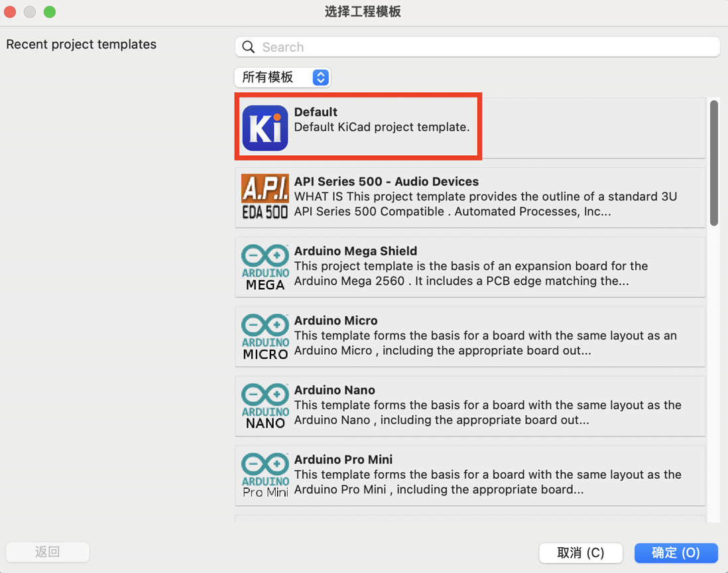728x573 pixels.
Task: Click the magnifier icon in search box
Action: [249, 47]
